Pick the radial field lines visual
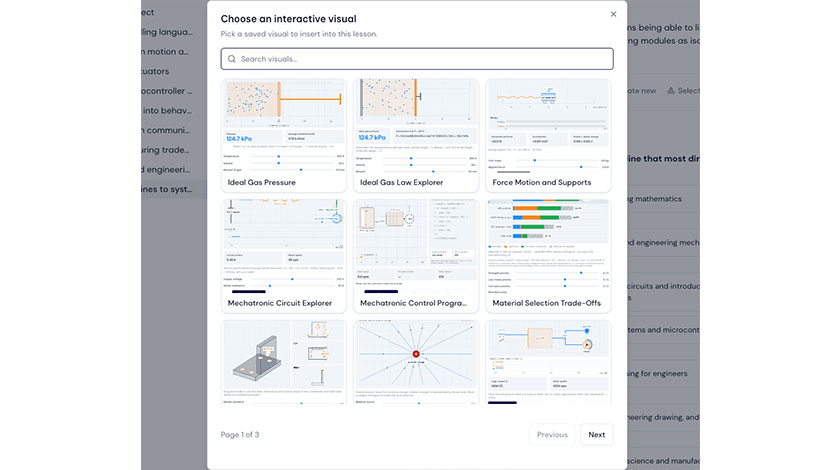The height and width of the screenshot is (470, 840). [x=416, y=362]
